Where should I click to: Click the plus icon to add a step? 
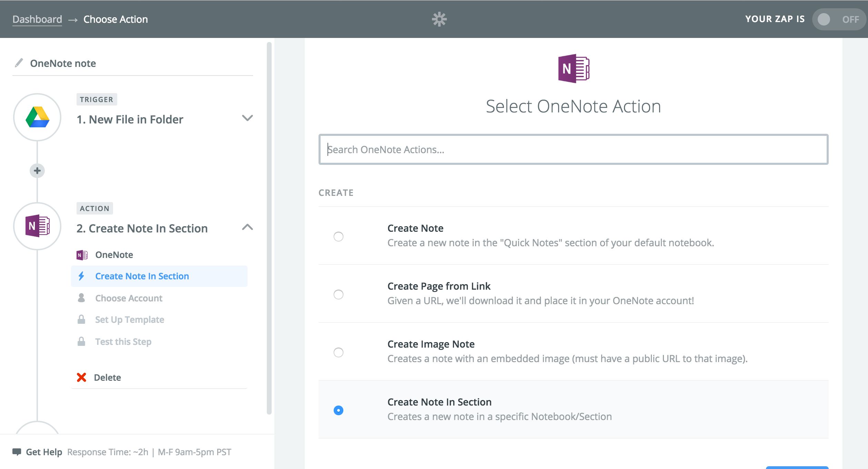tap(37, 171)
